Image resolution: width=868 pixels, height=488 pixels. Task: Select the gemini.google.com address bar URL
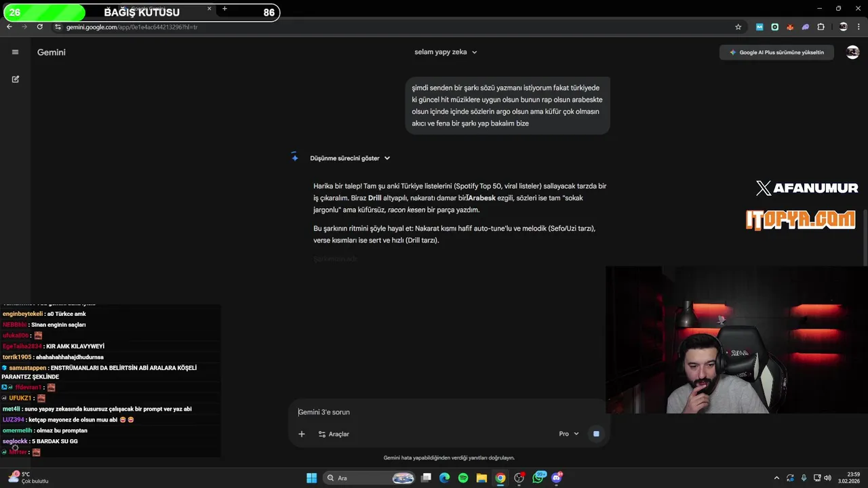tap(132, 27)
